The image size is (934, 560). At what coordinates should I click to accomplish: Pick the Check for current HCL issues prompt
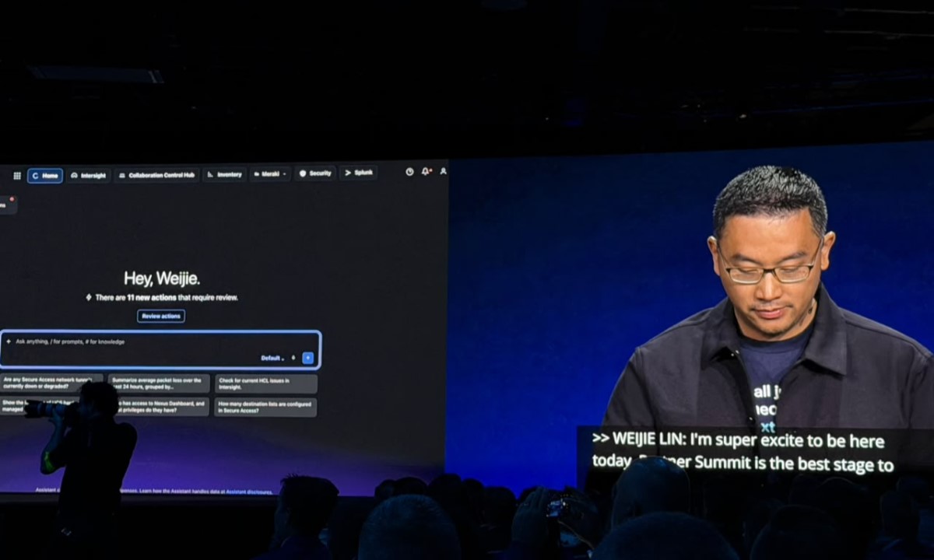[266, 383]
